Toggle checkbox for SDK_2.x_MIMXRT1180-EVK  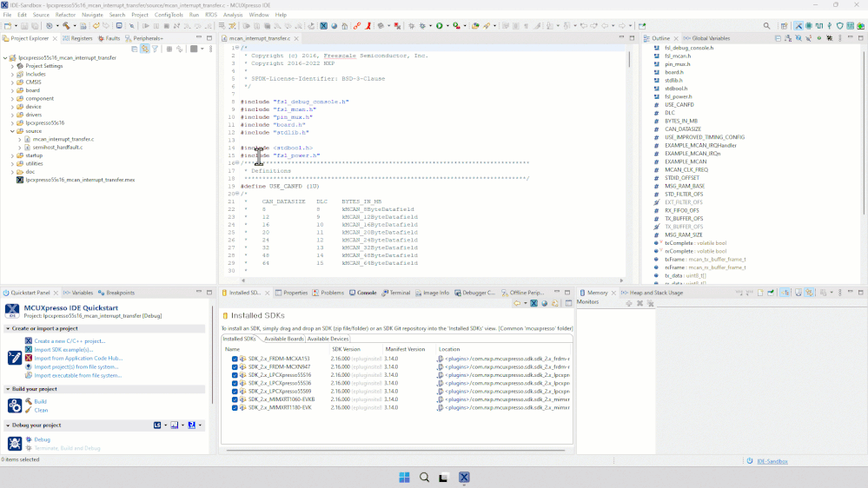coord(235,408)
